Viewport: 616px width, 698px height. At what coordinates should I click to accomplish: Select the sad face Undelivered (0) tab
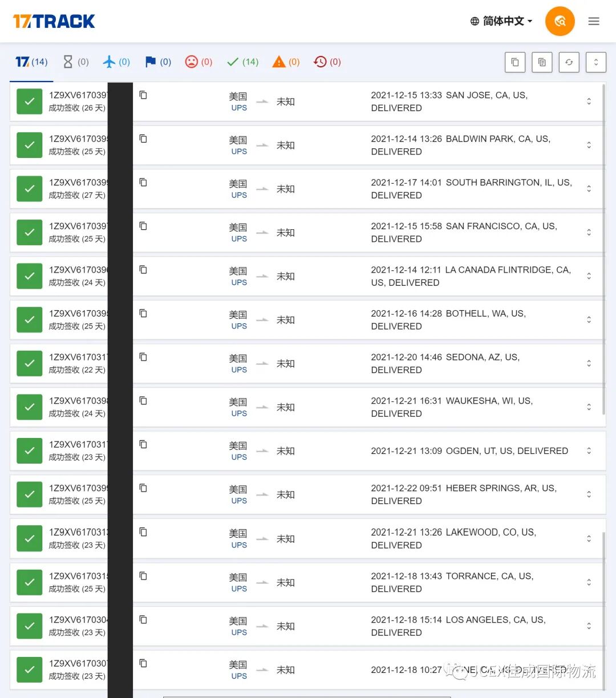(x=198, y=62)
